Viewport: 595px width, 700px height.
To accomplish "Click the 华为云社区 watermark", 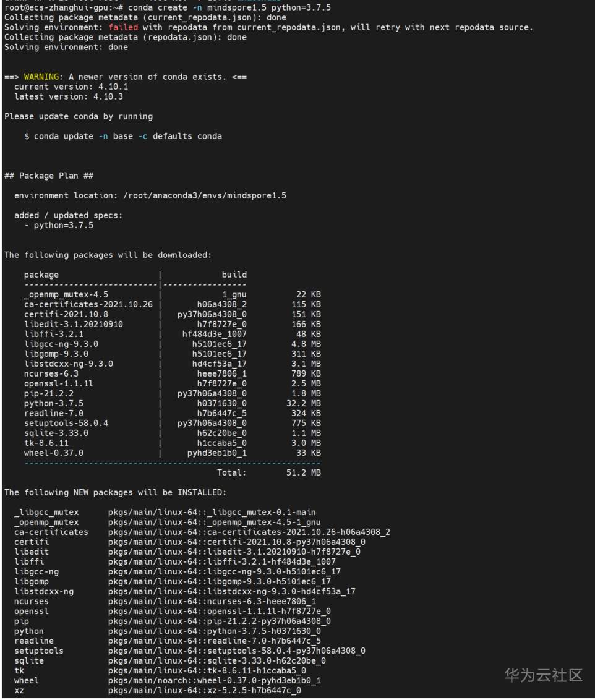I will point(543,675).
